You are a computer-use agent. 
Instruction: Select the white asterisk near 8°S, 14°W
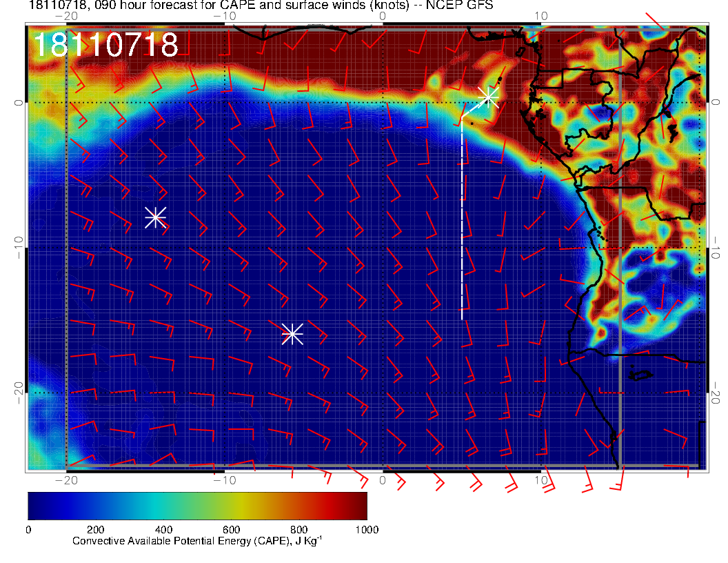coord(155,217)
